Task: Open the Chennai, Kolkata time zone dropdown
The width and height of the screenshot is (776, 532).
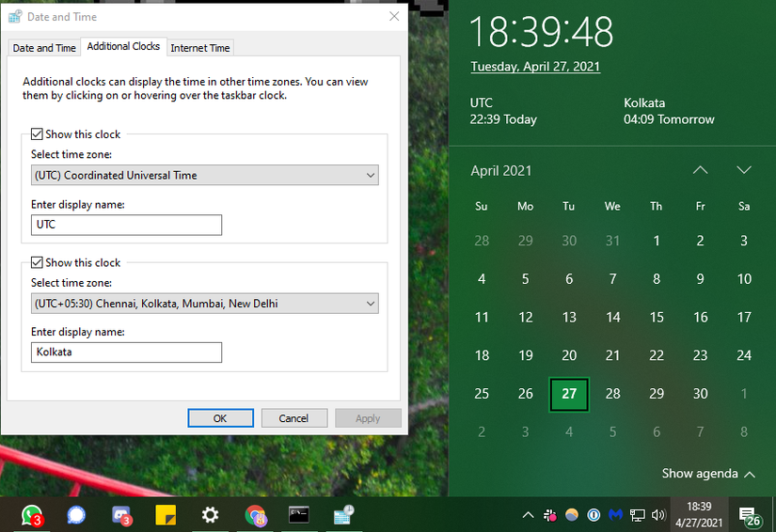Action: click(x=204, y=304)
